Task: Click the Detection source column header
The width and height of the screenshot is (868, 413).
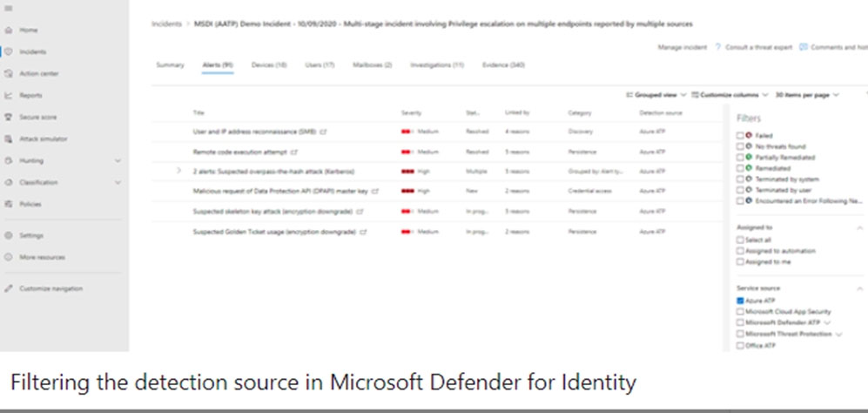Action: (x=661, y=112)
